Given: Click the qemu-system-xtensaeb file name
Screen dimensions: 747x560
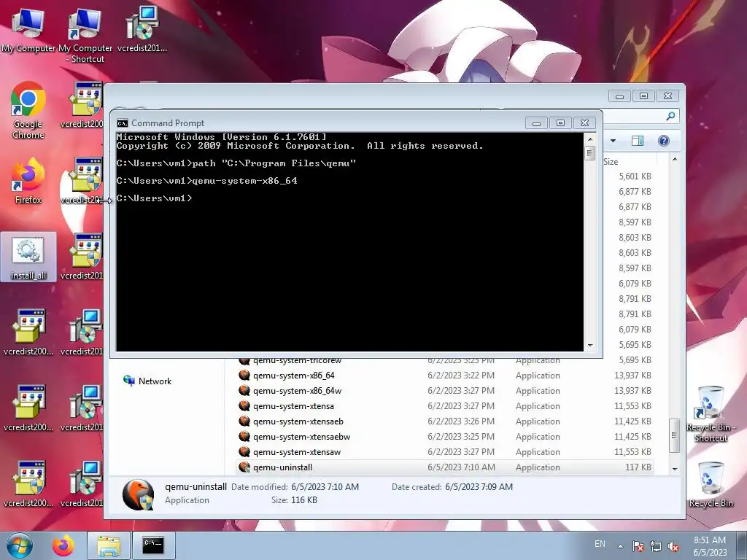Looking at the screenshot, I should pyautogui.click(x=298, y=421).
